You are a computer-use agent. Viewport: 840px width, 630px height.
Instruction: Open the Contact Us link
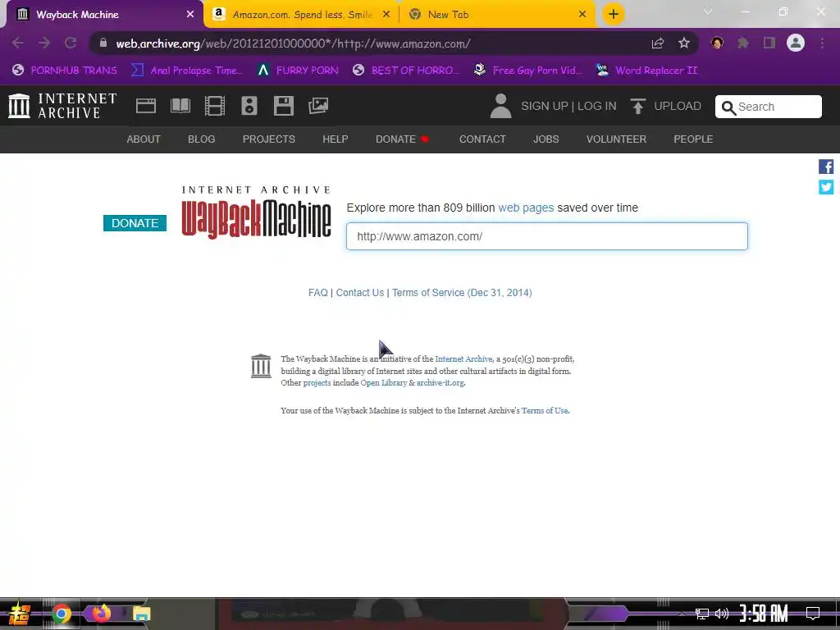point(360,293)
